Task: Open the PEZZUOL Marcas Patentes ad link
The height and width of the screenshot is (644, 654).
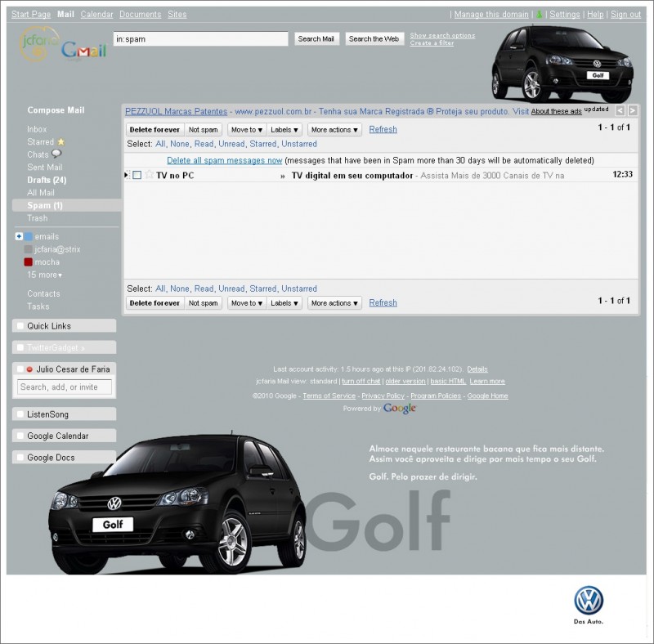Action: click(x=177, y=111)
